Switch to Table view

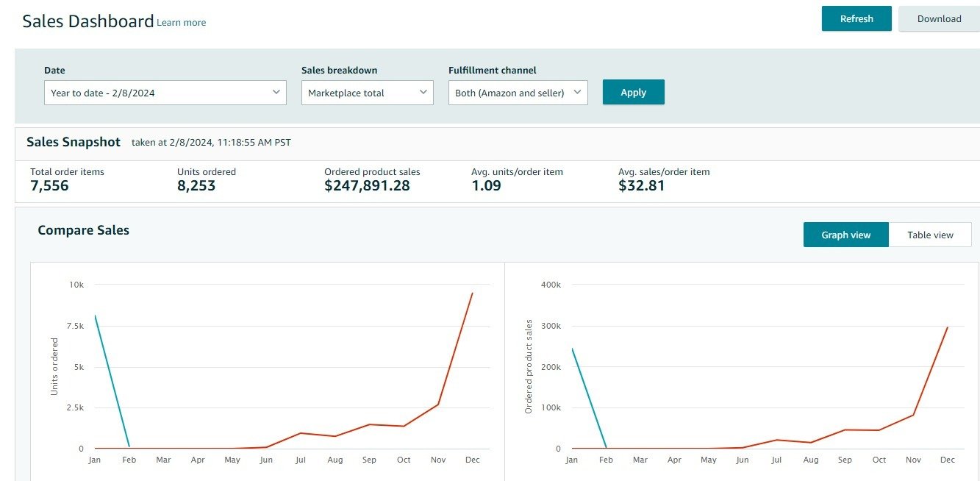pyautogui.click(x=929, y=235)
